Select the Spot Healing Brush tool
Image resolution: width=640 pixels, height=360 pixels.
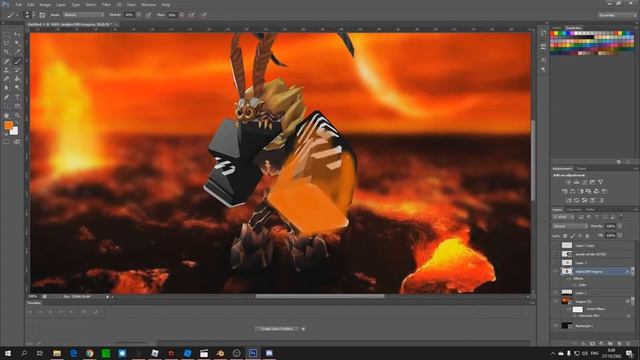[7, 61]
